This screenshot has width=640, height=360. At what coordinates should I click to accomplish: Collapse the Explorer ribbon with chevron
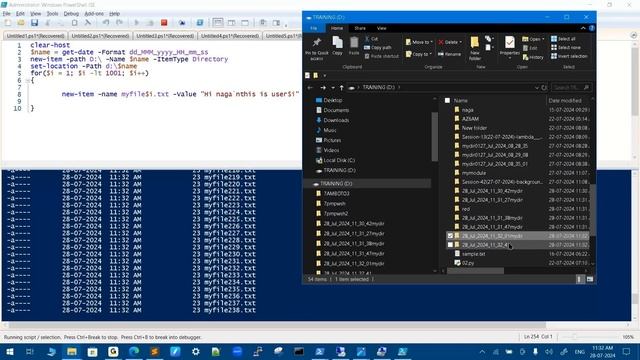[x=583, y=28]
